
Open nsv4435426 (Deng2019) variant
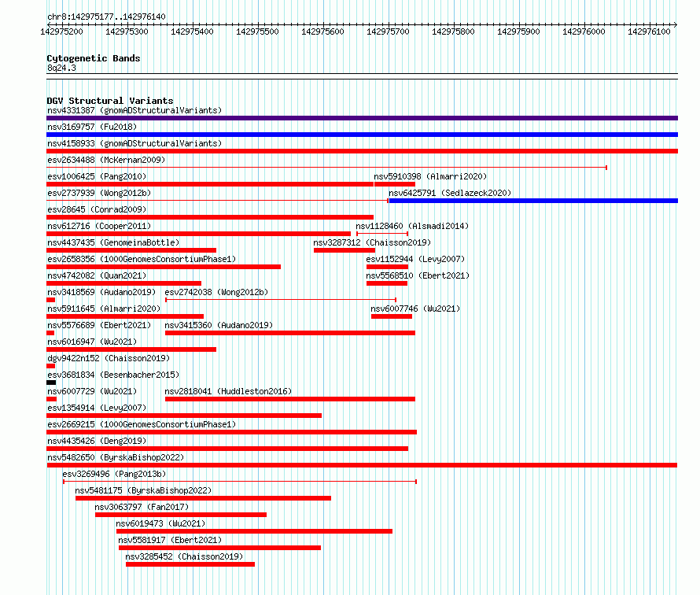(x=97, y=441)
